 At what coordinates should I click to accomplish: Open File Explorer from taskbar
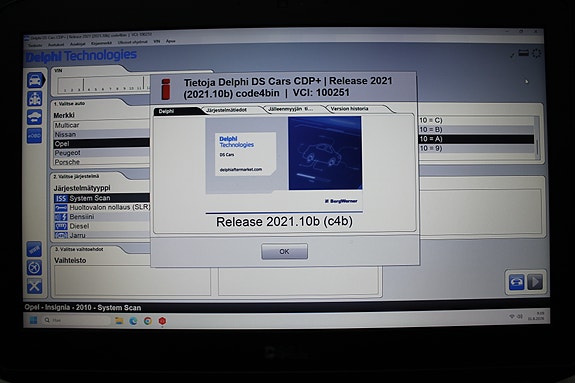[119, 321]
